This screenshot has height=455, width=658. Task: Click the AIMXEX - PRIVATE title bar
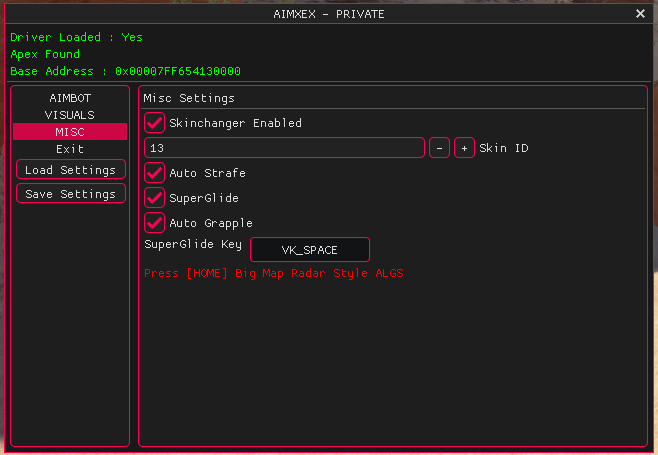coord(328,14)
